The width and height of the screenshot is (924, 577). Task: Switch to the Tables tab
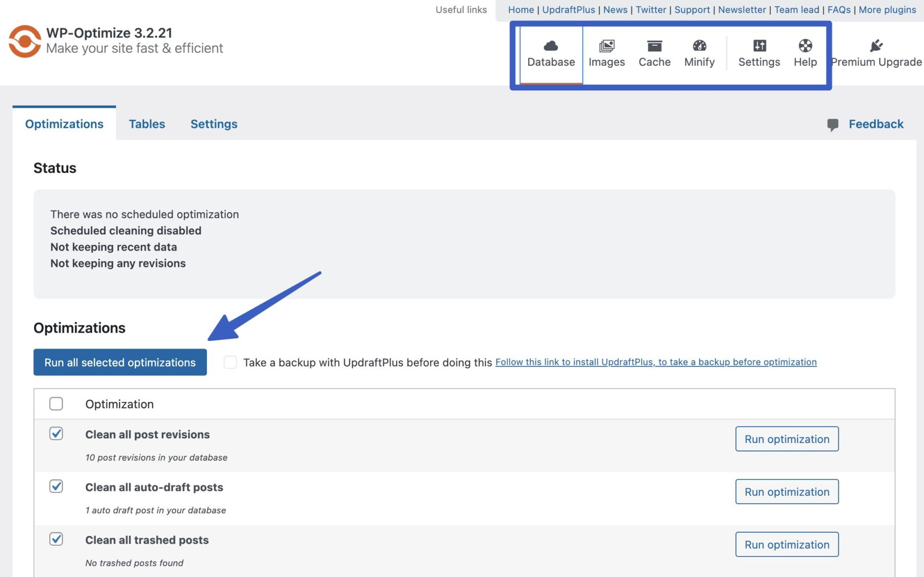point(147,124)
